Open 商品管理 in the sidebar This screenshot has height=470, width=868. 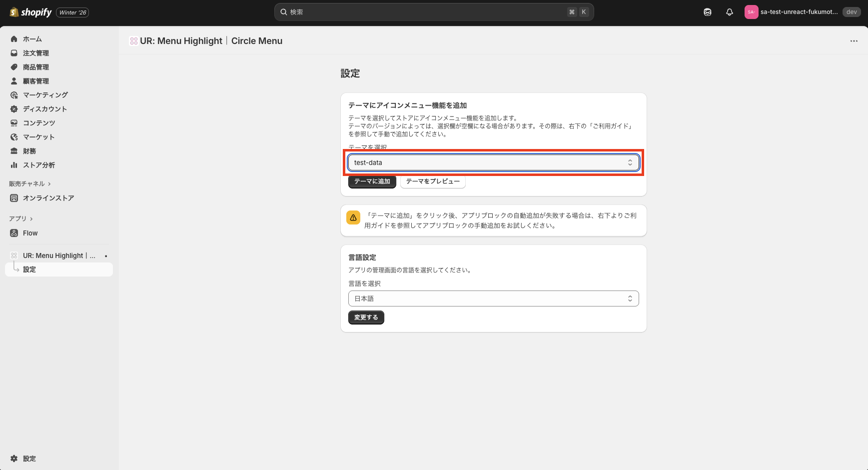[x=35, y=66]
